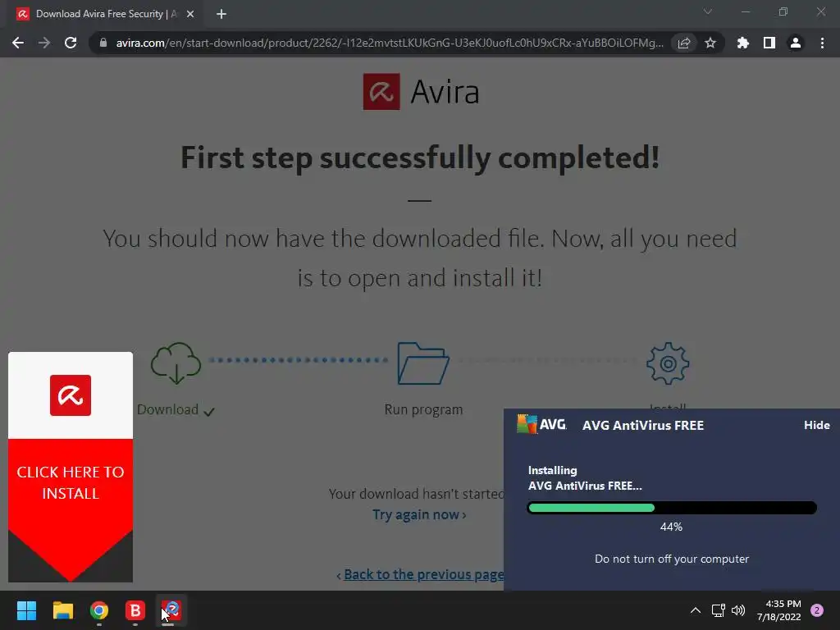Open Chrome three-dot menu
840x630 pixels.
pyautogui.click(x=822, y=43)
